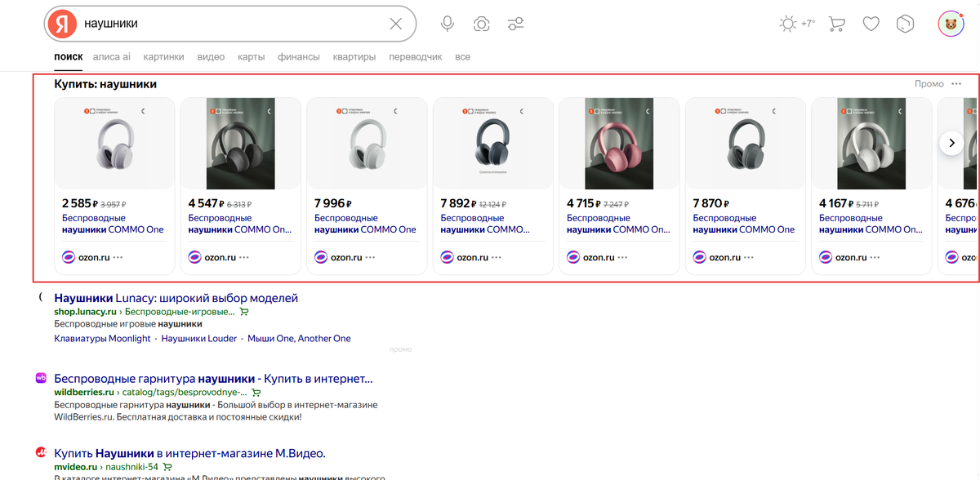The height and width of the screenshot is (480, 980).
Task: Open the shopping cart icon in the header
Action: click(836, 24)
